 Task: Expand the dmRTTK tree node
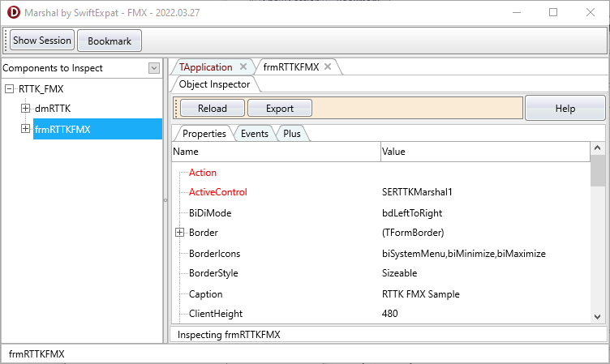[25, 109]
